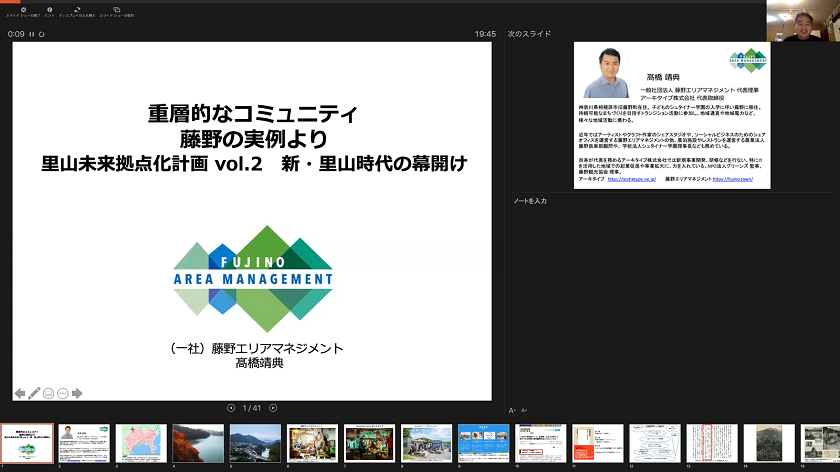Click the 1 / 41 slide counter
840x472 pixels.
252,408
